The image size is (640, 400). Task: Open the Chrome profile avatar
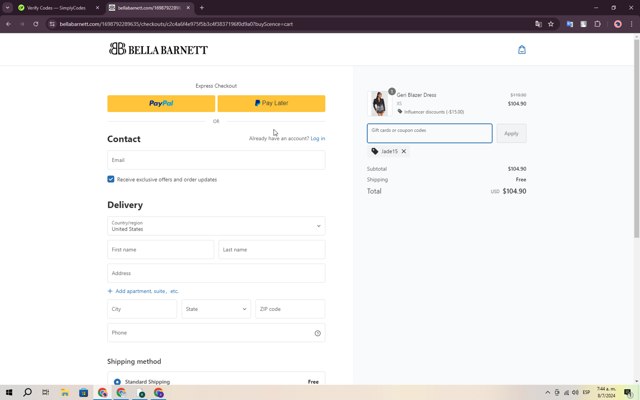coord(618,24)
